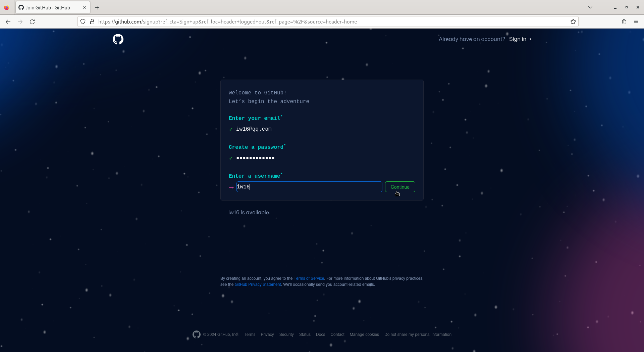The image size is (644, 352).
Task: Click Manage cookies in footer
Action: click(x=364, y=335)
